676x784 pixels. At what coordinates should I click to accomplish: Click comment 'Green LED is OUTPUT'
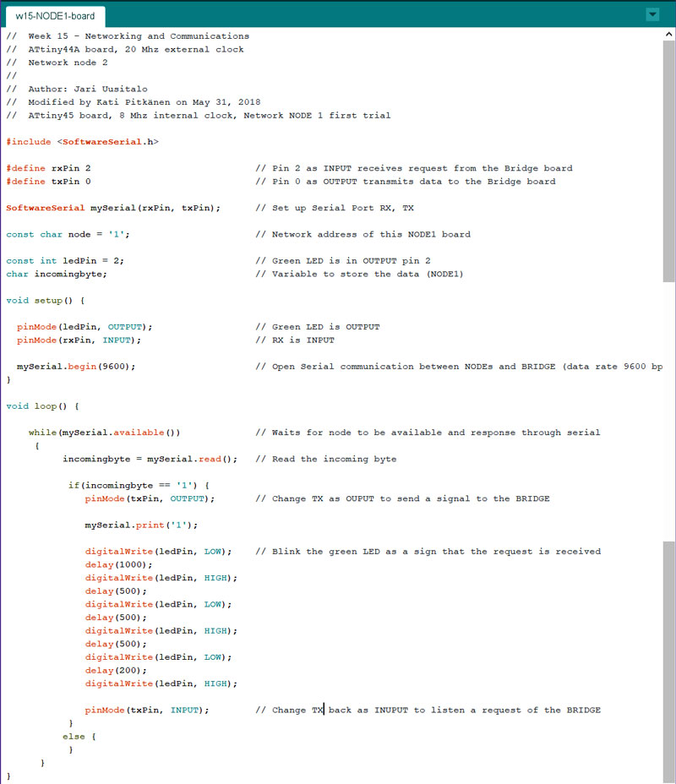pos(325,327)
